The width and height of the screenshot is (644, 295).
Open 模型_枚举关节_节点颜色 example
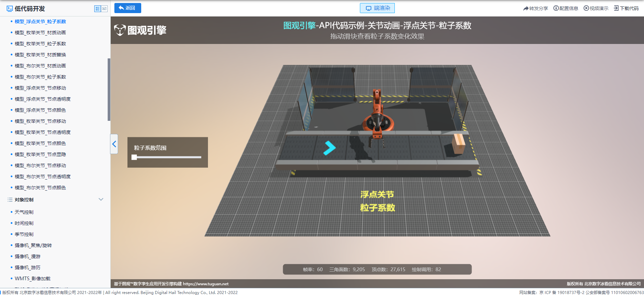click(40, 143)
